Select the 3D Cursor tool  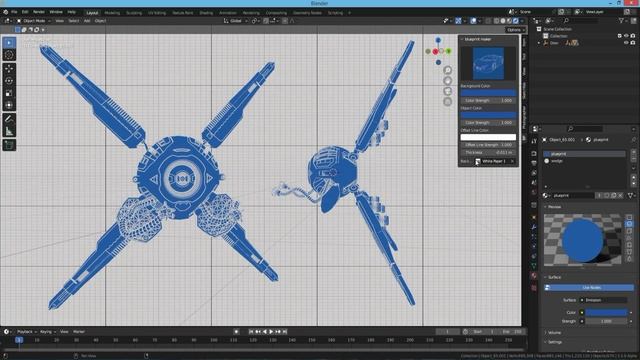point(9,55)
